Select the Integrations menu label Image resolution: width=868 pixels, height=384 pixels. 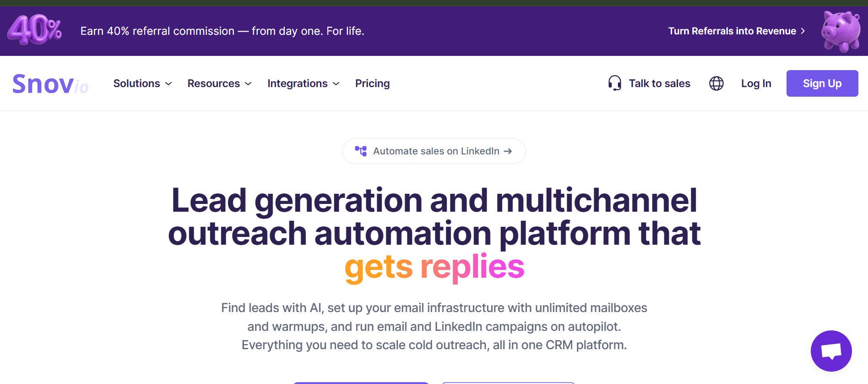point(297,83)
